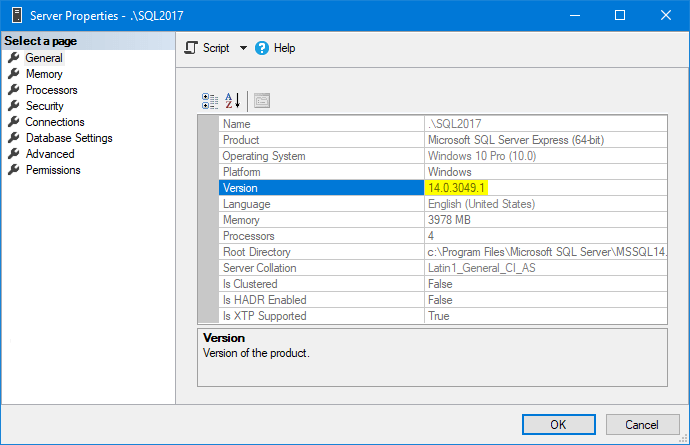
Task: Click the Processors value 4
Action: 431,235
